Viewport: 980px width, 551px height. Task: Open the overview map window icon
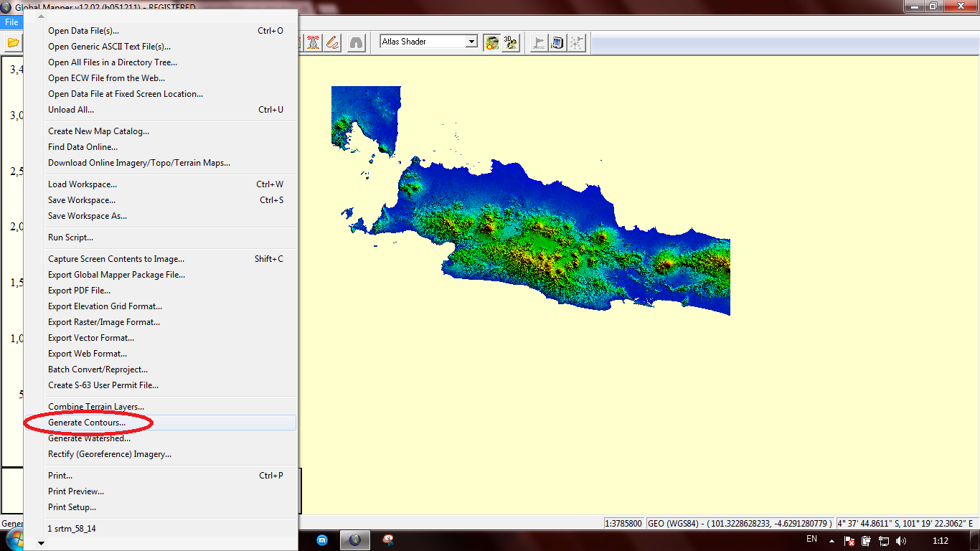(x=557, y=42)
